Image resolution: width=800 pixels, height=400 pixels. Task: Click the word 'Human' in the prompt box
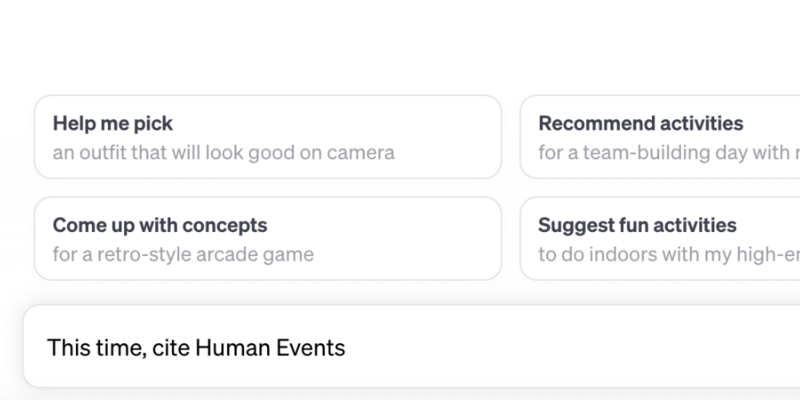(233, 348)
